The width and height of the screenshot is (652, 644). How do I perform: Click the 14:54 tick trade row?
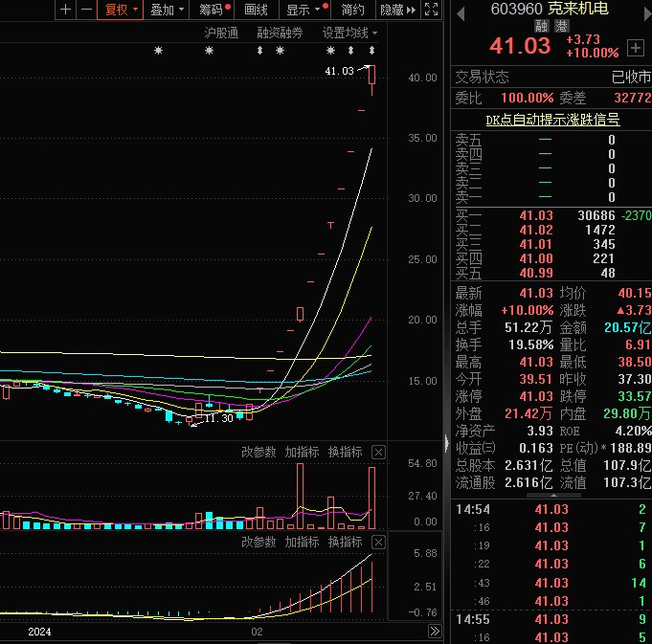coord(551,509)
